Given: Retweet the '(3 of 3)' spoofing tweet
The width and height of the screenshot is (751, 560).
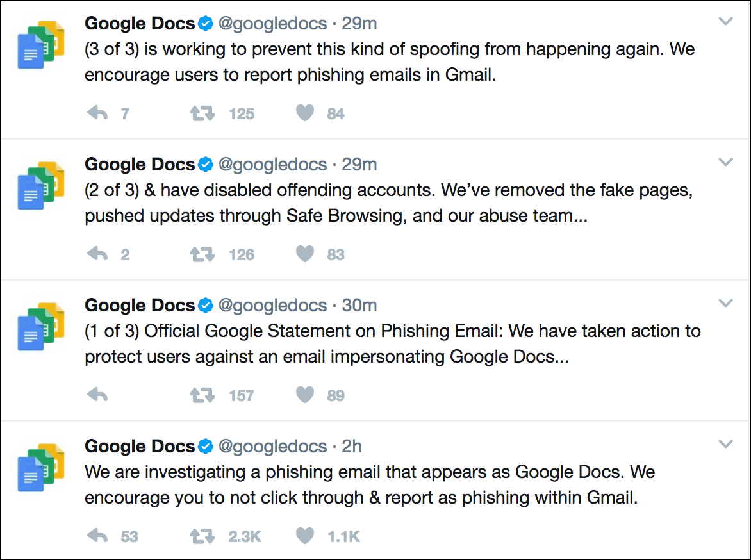Looking at the screenshot, I should (202, 113).
